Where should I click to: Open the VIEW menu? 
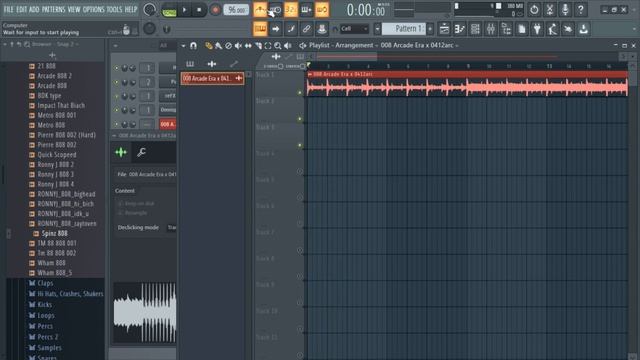(74, 9)
